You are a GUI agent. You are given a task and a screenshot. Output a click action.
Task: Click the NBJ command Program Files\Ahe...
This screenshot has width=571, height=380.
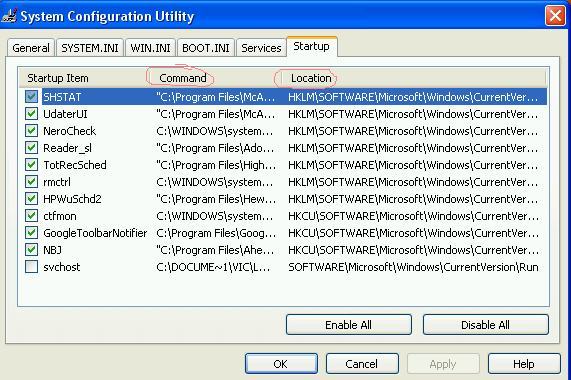215,250
